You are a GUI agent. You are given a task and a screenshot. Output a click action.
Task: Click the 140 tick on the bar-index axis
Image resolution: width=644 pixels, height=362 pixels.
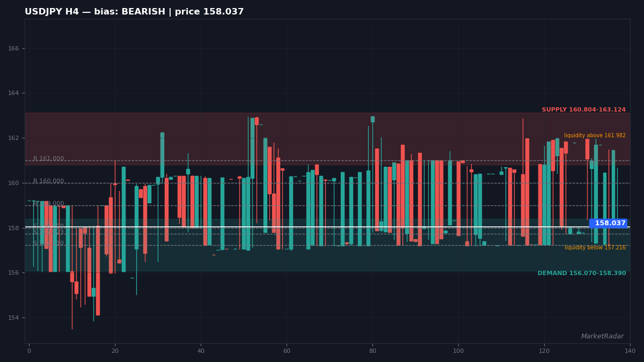630,351
